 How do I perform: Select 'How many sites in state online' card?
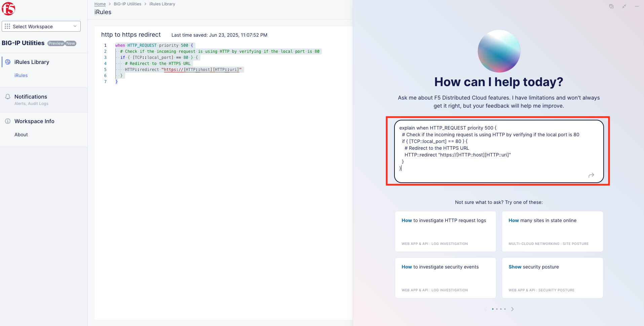(552, 231)
